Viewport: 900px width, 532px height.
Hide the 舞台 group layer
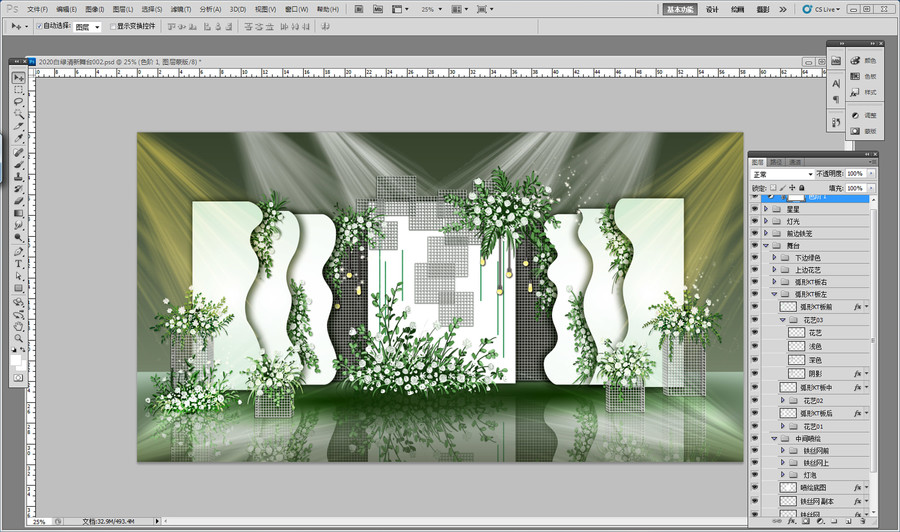coord(755,246)
